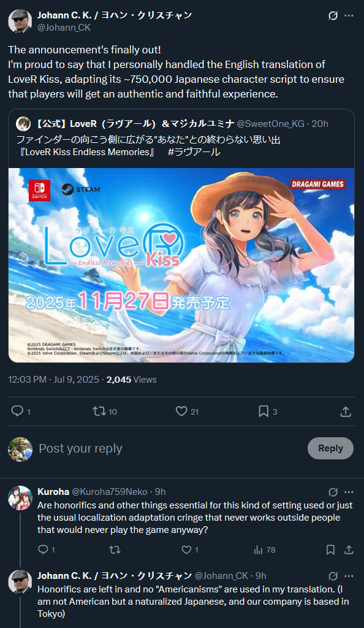Open more options menu on main post
The image size is (364, 628).
pos(349,15)
